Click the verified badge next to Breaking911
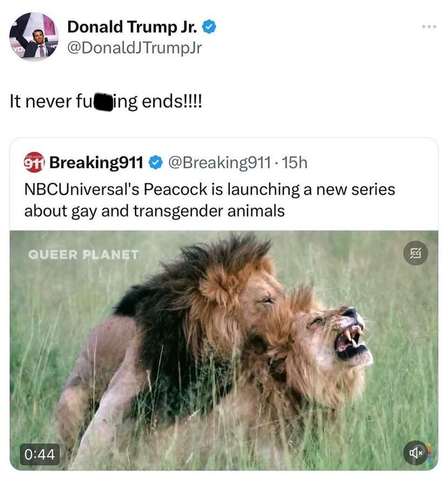 [156, 163]
